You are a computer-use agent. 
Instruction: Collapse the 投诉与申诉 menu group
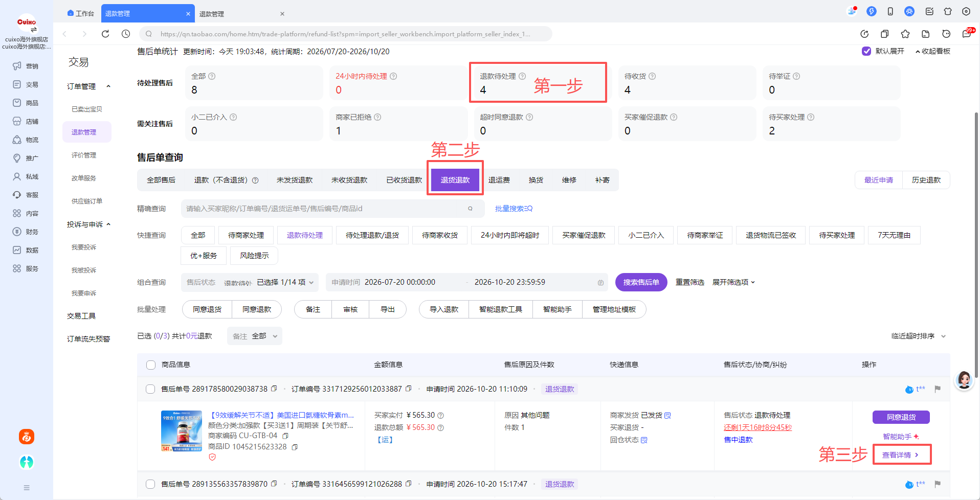108,224
